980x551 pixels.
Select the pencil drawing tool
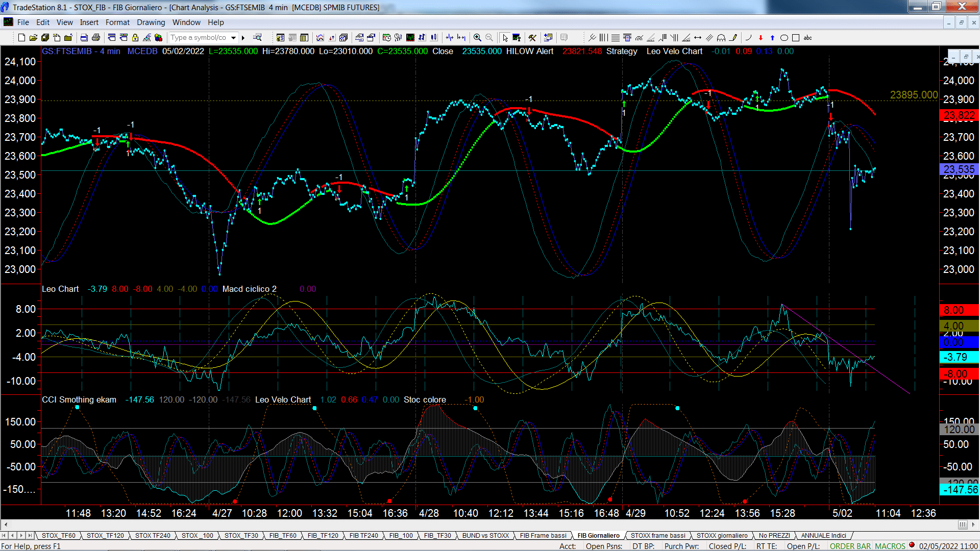point(733,37)
